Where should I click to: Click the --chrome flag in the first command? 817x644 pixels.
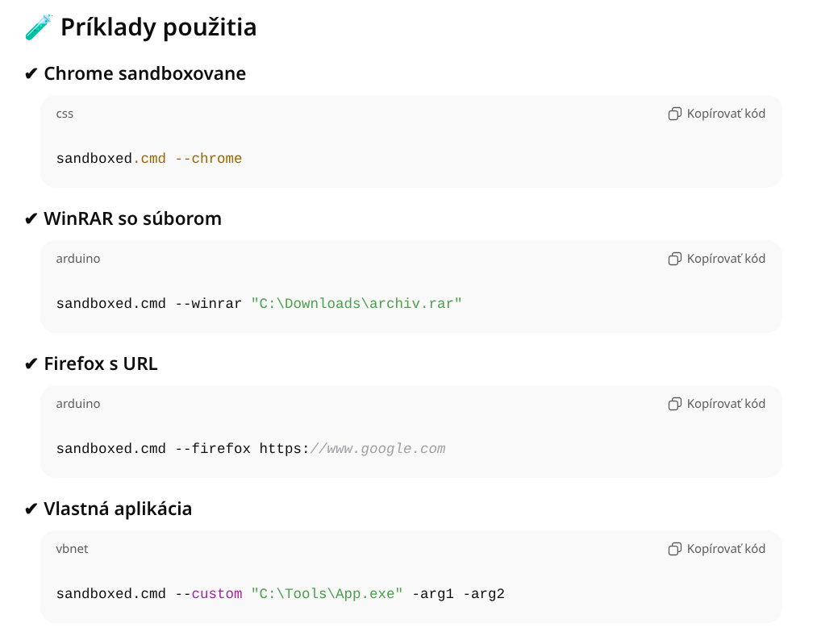coord(210,158)
